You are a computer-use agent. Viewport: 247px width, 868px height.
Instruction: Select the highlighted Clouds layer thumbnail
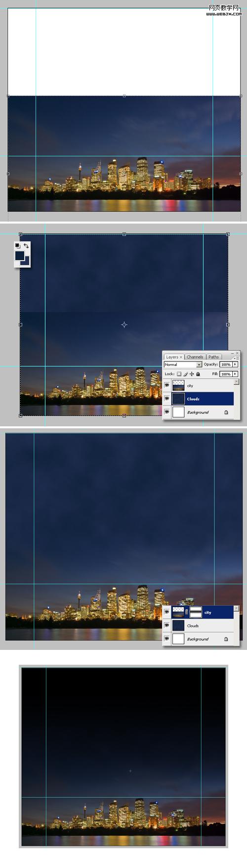coord(178,399)
